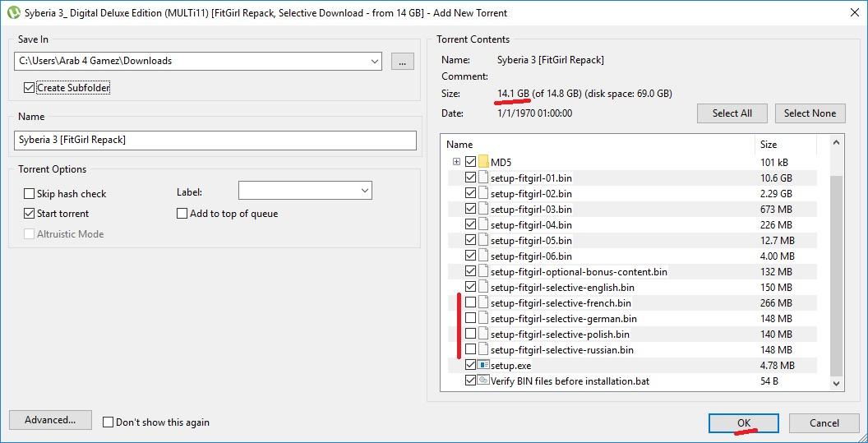Click file list scrollbar down arrow
Image resolution: width=868 pixels, height=443 pixels.
[x=837, y=383]
